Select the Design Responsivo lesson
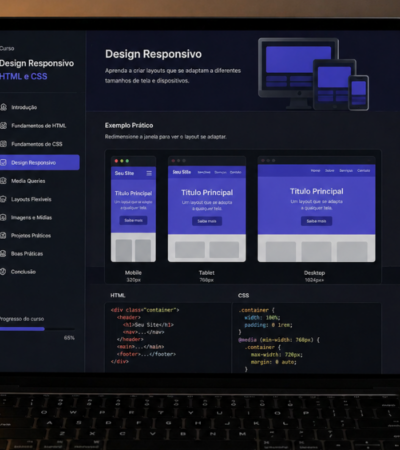 [40, 162]
